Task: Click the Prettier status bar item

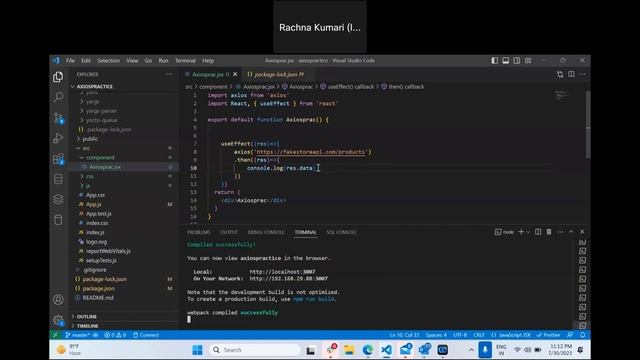Action: pyautogui.click(x=548, y=335)
